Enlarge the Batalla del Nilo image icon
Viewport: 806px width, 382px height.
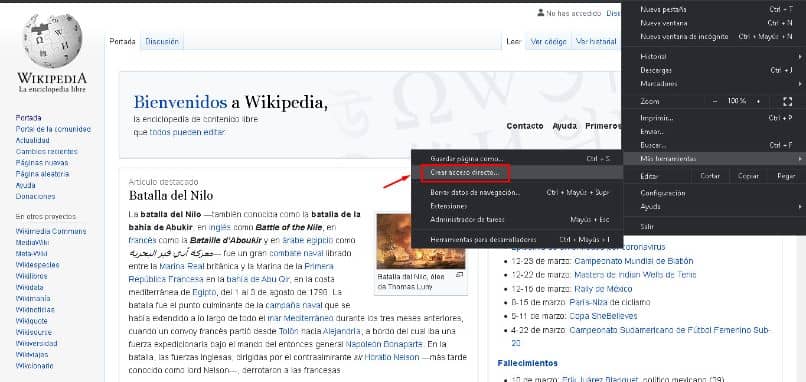tap(460, 276)
